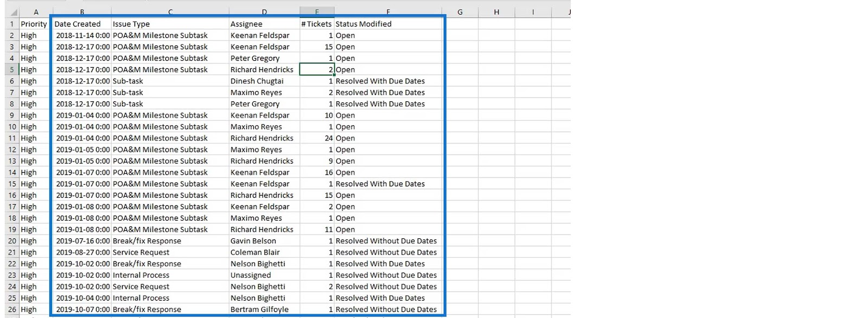
Task: Select column H header
Action: click(x=496, y=12)
